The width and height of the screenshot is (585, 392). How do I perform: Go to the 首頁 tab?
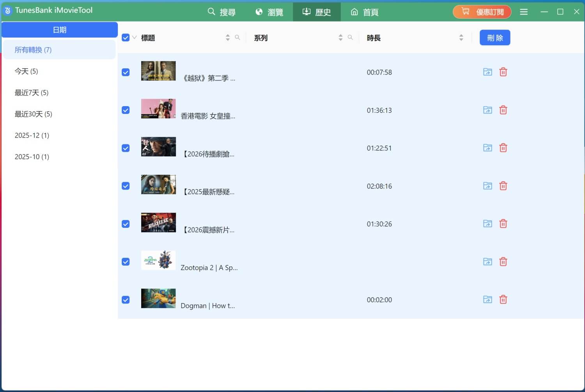(365, 12)
